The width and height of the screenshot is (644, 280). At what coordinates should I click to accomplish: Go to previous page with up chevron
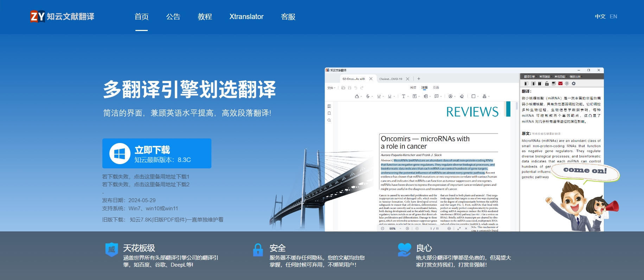(x=417, y=229)
